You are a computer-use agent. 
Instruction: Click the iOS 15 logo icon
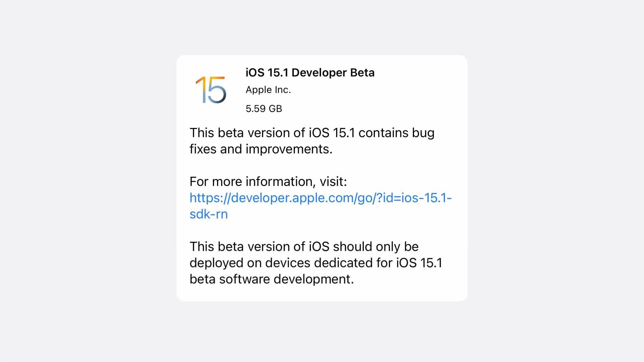211,89
